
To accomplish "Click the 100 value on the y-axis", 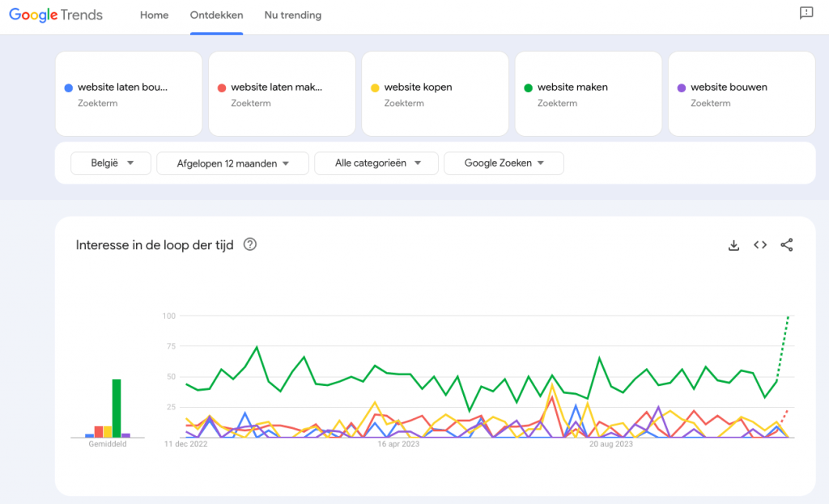I will (x=168, y=316).
